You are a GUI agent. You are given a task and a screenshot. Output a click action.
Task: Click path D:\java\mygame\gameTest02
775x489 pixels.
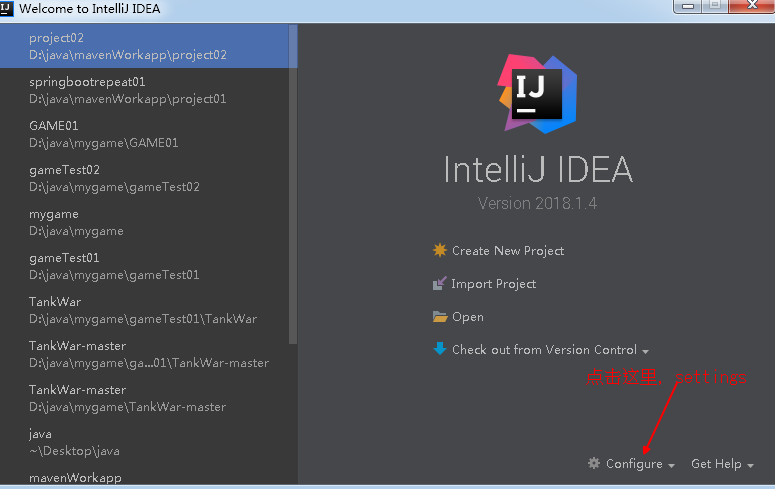(114, 187)
